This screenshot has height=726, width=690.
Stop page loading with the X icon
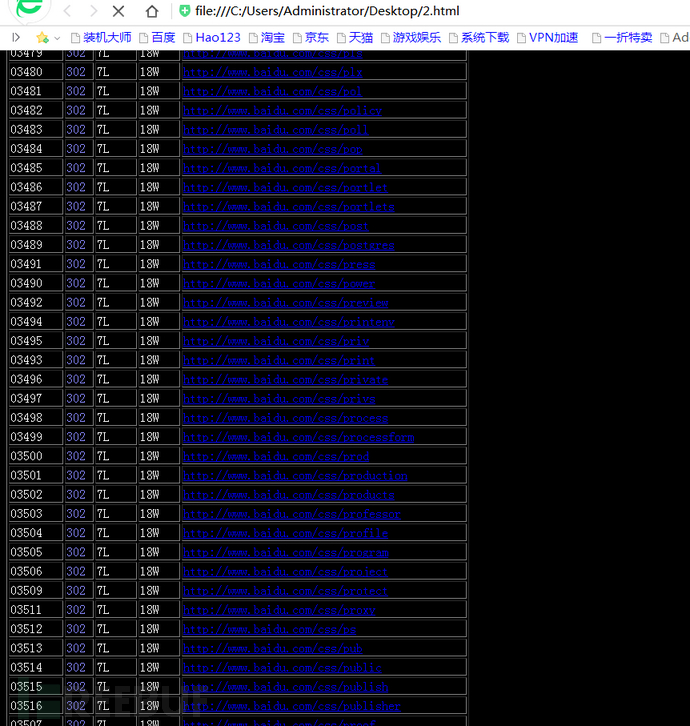[119, 11]
